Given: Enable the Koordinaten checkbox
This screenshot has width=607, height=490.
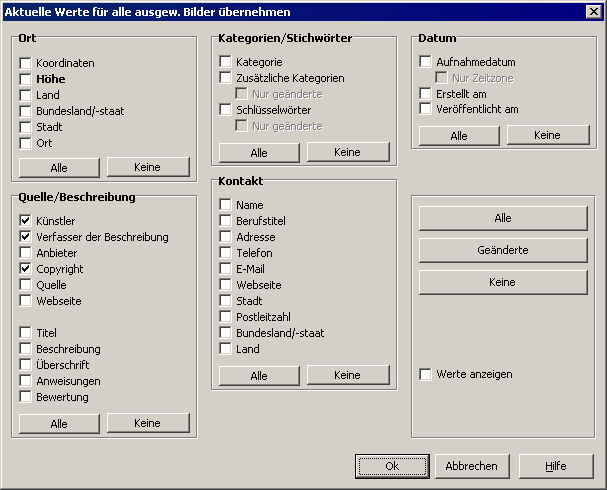Looking at the screenshot, I should coord(26,63).
